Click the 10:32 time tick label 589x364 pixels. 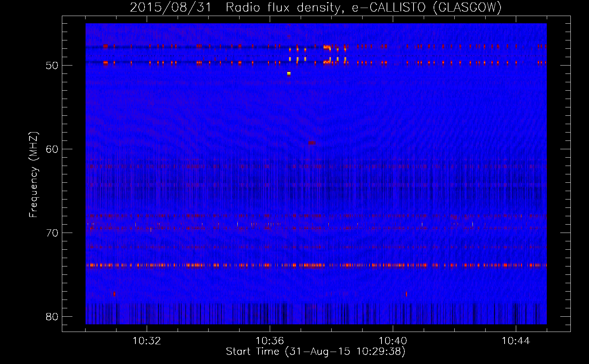[147, 341]
